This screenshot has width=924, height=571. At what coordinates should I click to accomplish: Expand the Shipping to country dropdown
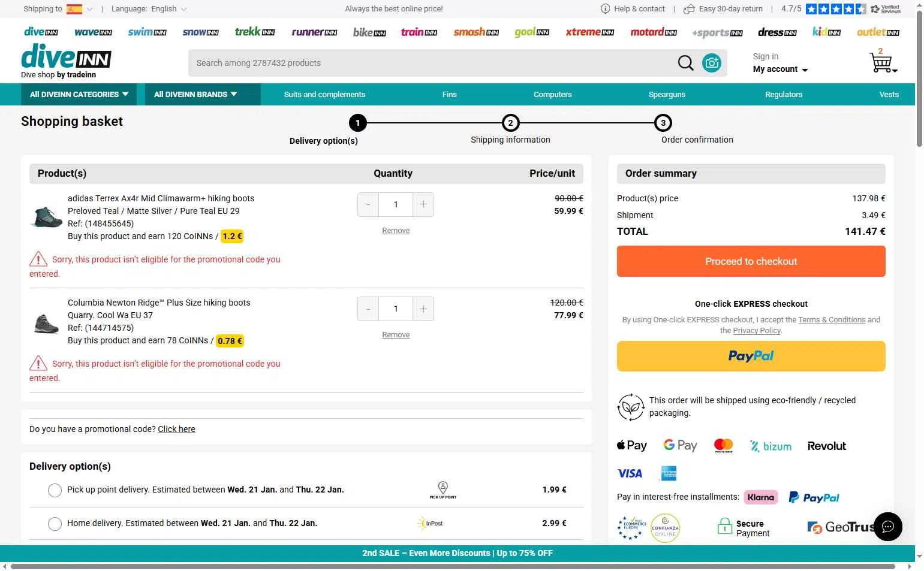click(89, 9)
